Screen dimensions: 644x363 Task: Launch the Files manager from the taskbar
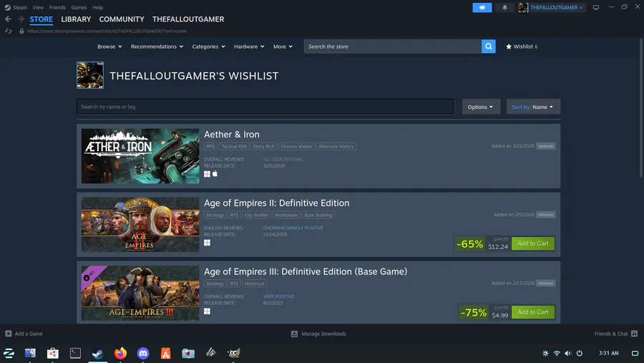coord(30,353)
